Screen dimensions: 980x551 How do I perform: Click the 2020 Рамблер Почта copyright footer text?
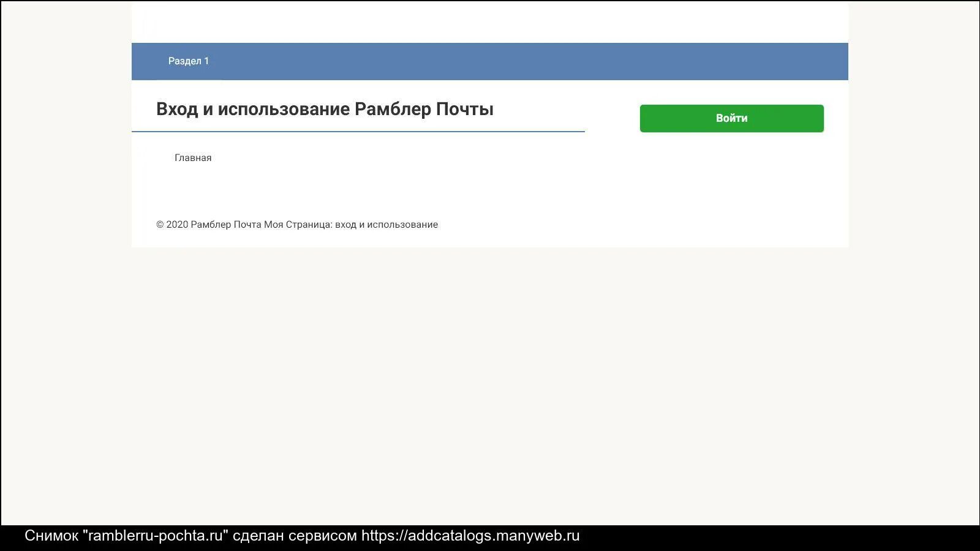point(297,225)
